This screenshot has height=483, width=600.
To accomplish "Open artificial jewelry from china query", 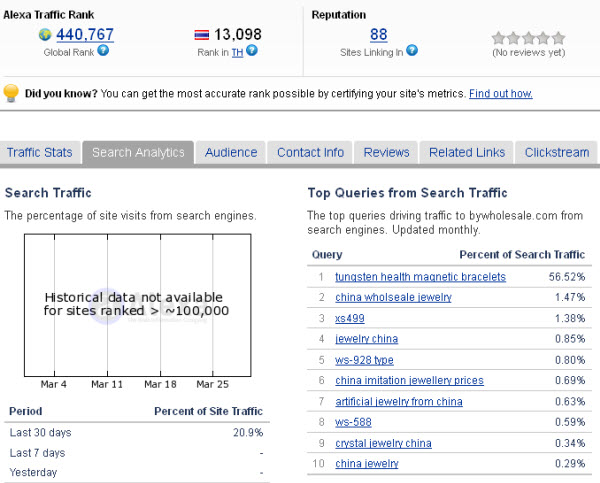I will (399, 402).
